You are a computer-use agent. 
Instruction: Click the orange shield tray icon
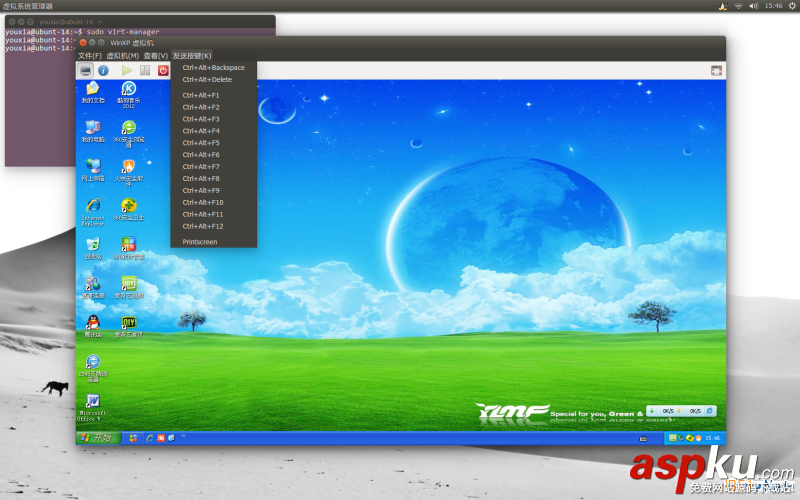698,438
